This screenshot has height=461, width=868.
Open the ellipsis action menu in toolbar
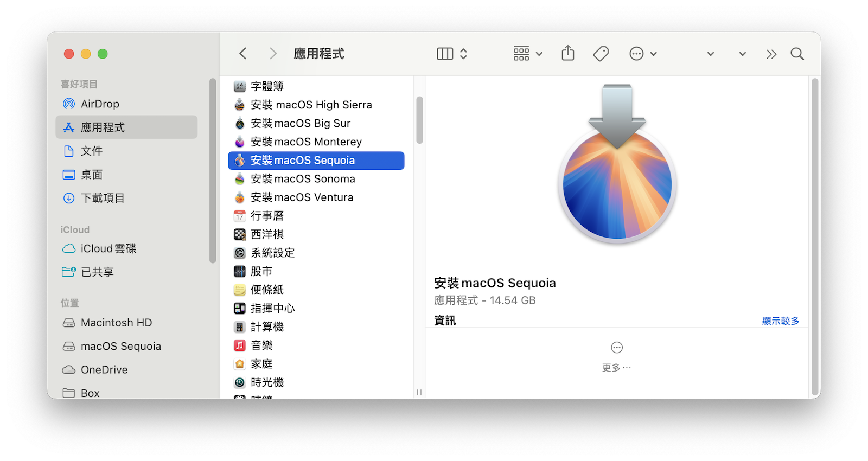643,54
